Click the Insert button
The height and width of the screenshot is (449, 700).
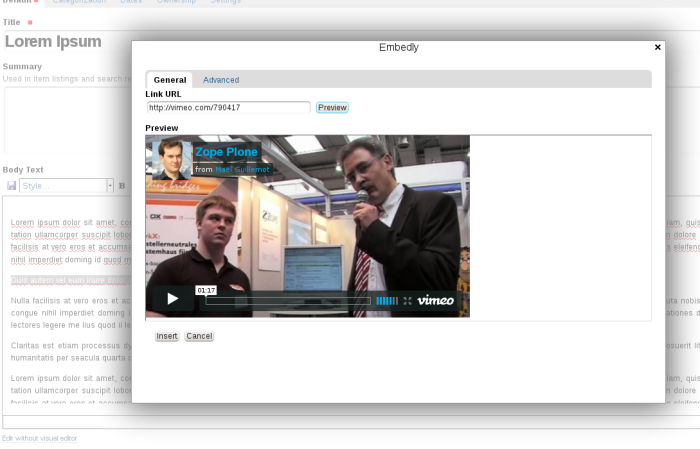(x=167, y=336)
